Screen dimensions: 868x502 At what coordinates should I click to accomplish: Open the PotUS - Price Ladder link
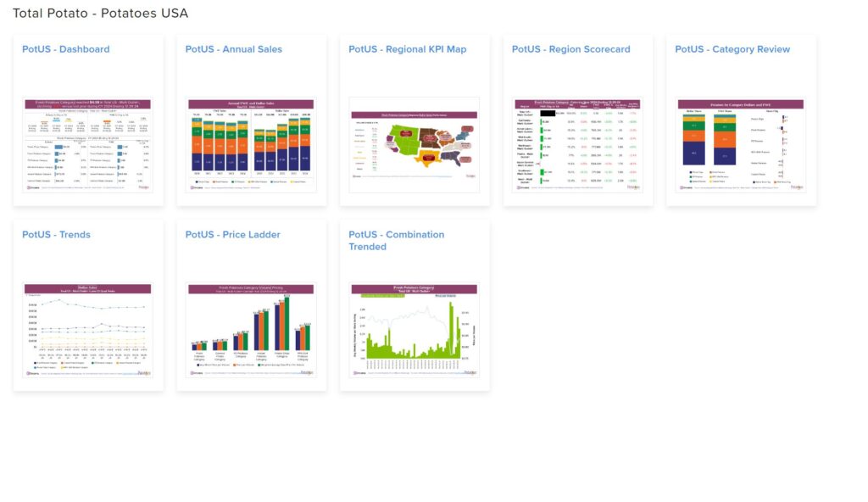pos(232,234)
